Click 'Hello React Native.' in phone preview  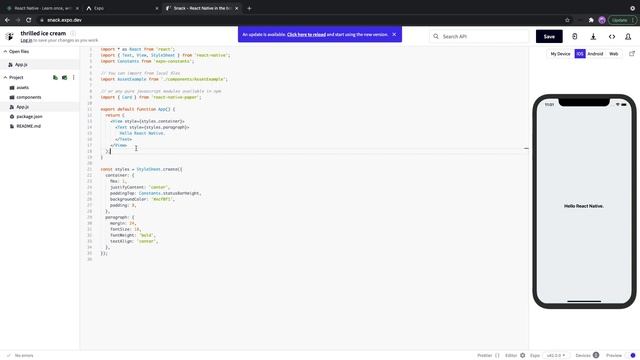click(584, 206)
